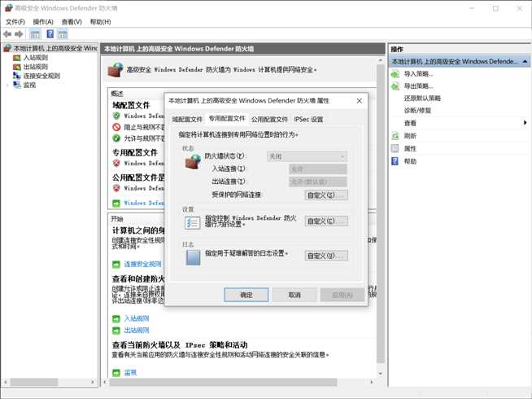The height and width of the screenshot is (399, 532).
Task: Click the left tree pane horizontal scrollbar
Action: point(34,382)
